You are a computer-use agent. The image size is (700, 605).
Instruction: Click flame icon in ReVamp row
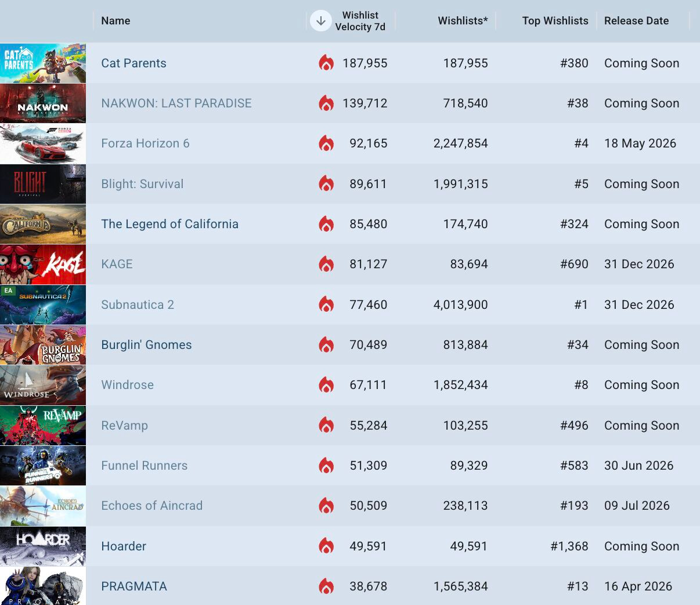(326, 425)
